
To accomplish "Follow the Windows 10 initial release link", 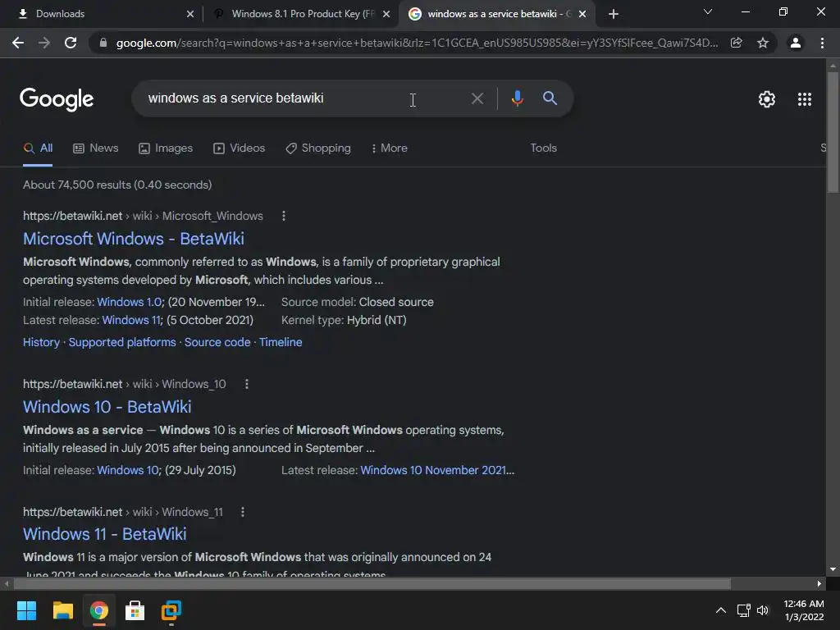I will click(128, 470).
